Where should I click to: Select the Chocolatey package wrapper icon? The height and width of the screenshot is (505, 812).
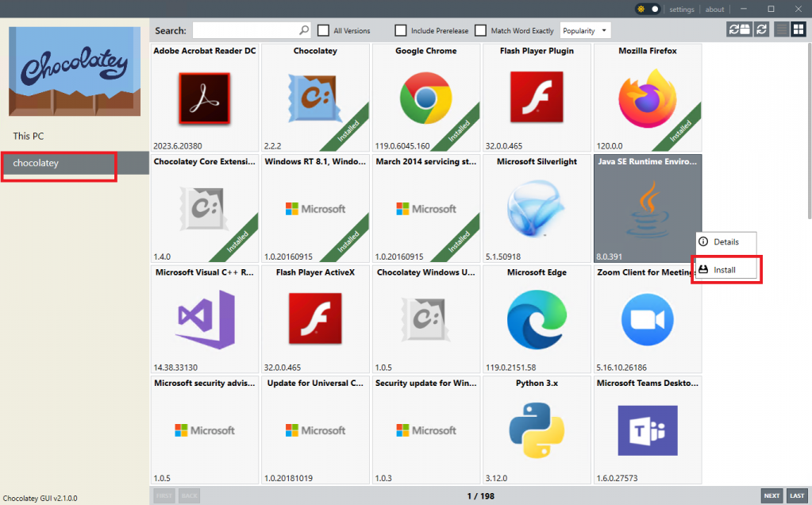point(315,98)
